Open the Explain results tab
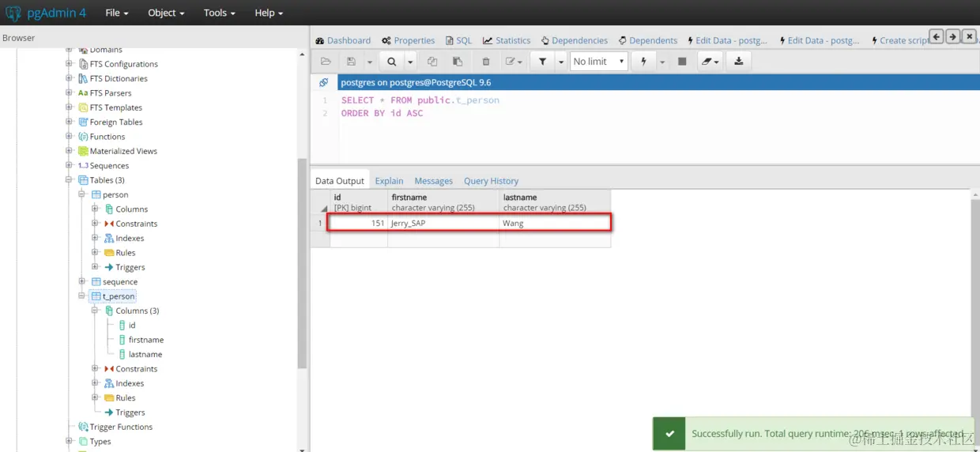The height and width of the screenshot is (452, 980). [389, 181]
